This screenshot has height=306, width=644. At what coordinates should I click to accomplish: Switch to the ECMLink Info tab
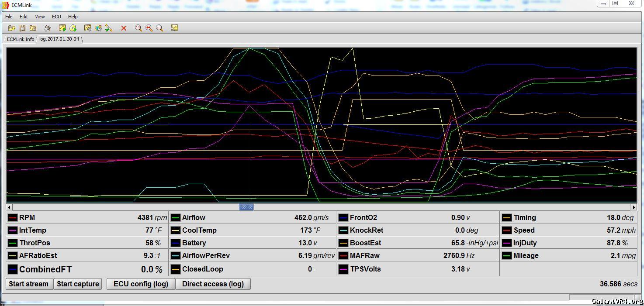coord(20,39)
